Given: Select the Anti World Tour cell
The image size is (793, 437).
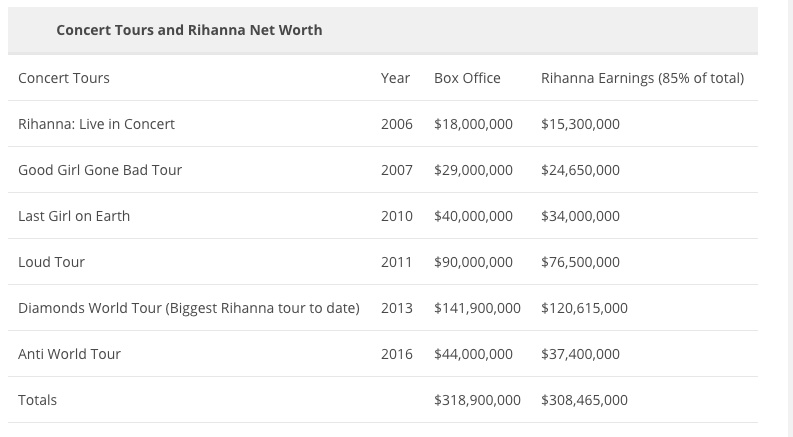Looking at the screenshot, I should pyautogui.click(x=69, y=354).
